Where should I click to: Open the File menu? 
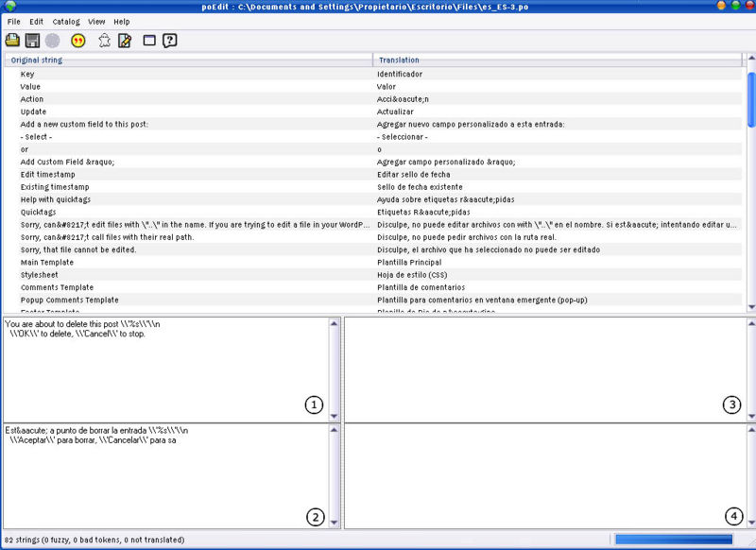[x=13, y=21]
